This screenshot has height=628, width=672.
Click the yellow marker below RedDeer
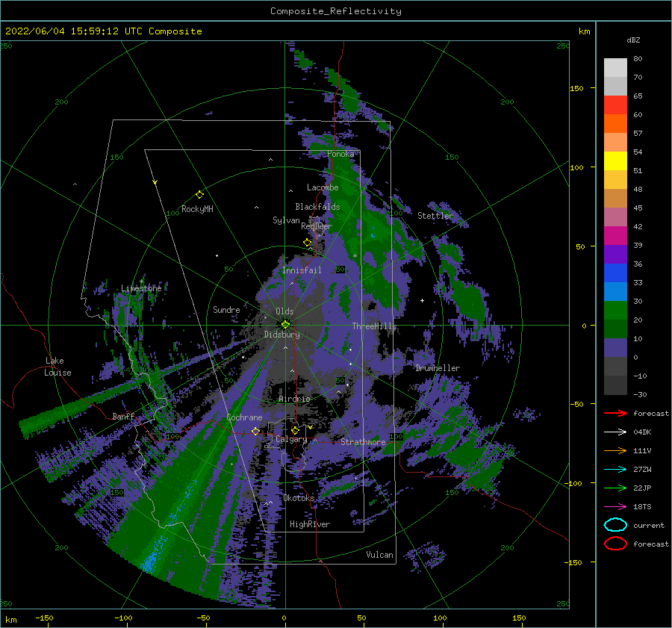[307, 243]
